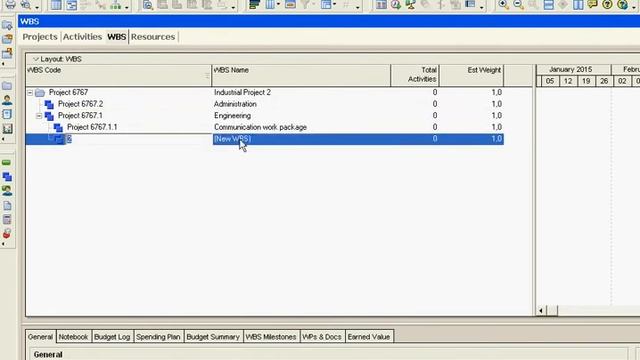Screen dimensions: 640x360
Task: Sort by Total Activities column header
Action: pyautogui.click(x=415, y=75)
